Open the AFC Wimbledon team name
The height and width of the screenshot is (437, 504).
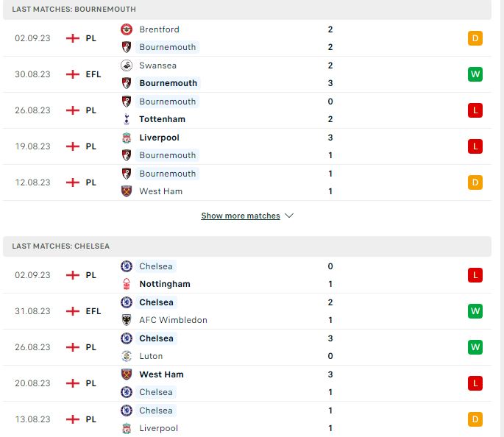coord(173,320)
